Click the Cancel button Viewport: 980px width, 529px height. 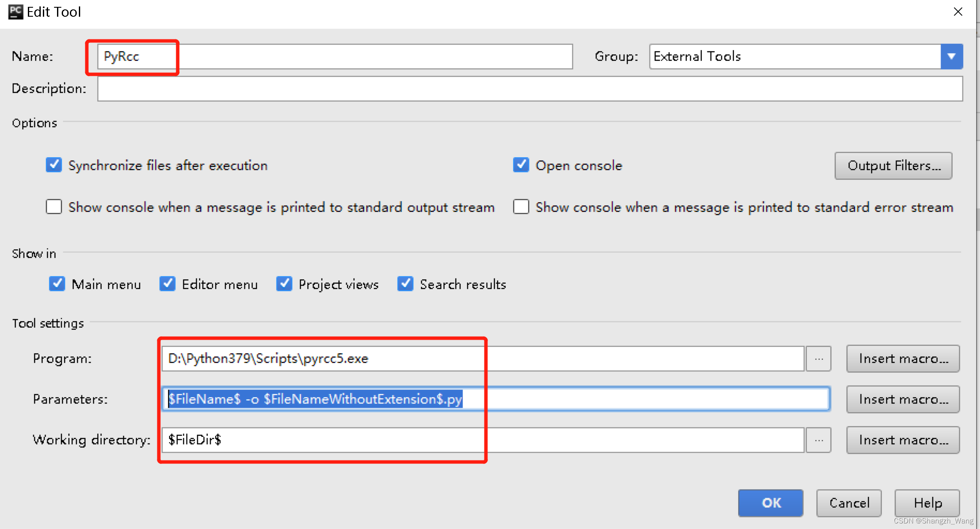(x=849, y=503)
